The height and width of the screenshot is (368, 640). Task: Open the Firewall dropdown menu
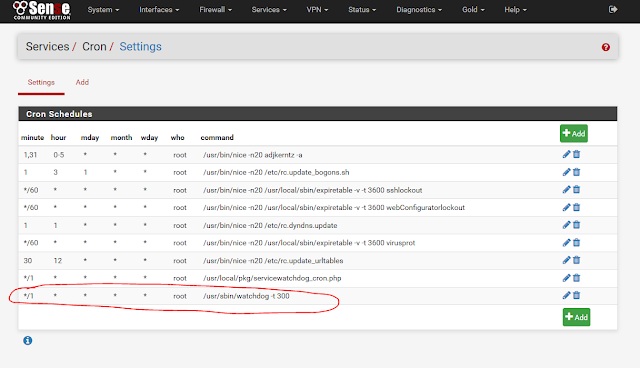[x=216, y=10]
